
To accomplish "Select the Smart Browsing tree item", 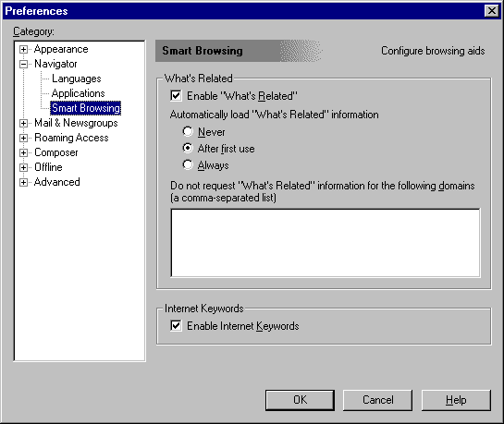I will coord(86,108).
